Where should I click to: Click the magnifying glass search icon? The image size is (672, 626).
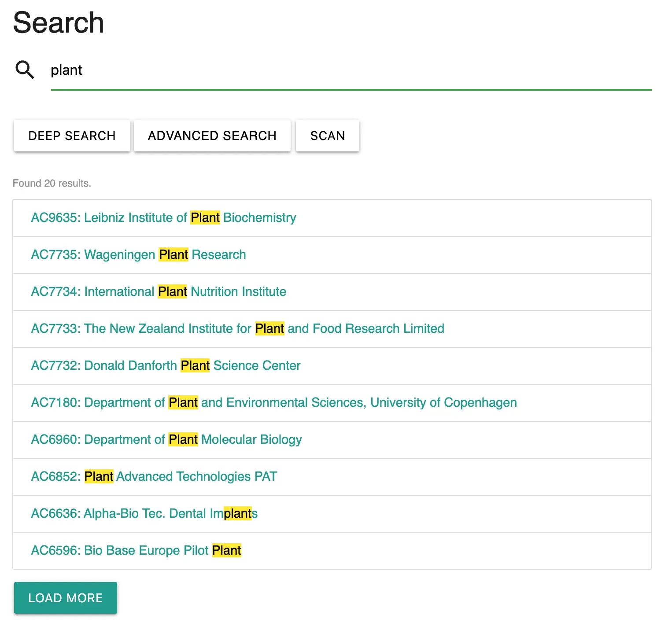point(25,70)
